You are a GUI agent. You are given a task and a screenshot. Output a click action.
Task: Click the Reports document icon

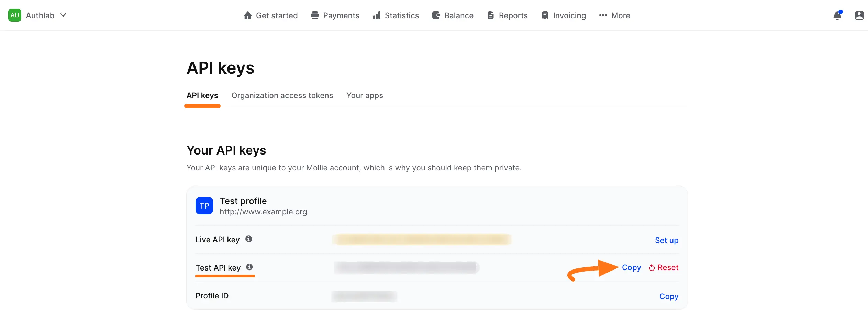(x=491, y=15)
